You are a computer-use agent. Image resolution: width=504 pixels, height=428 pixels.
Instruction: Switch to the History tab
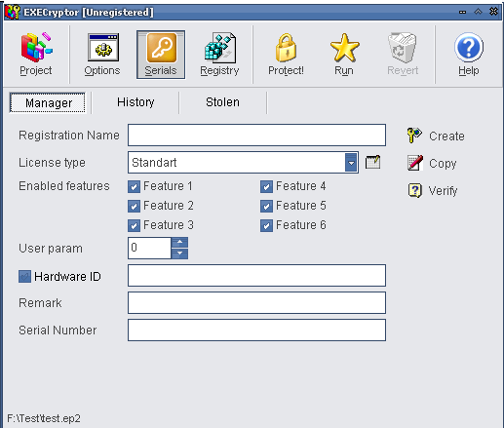point(136,102)
